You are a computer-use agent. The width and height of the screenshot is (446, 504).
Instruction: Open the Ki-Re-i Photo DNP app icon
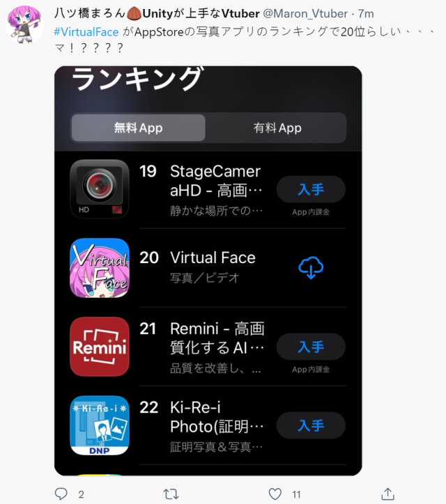[100, 425]
